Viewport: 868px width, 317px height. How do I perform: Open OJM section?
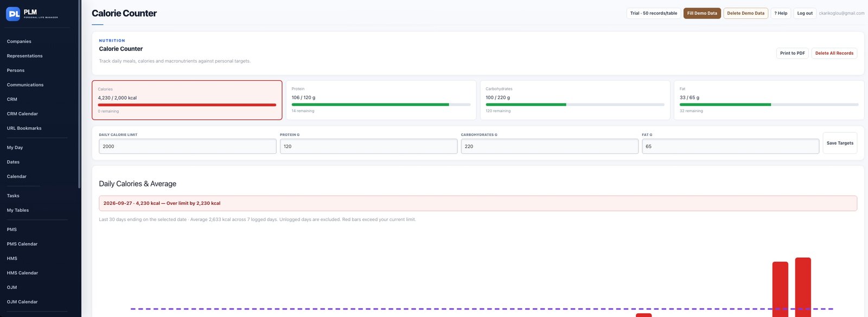(x=12, y=287)
